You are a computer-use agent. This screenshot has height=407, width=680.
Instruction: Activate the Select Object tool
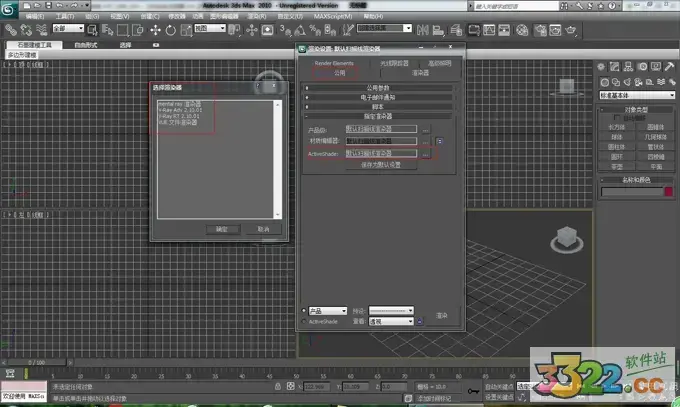click(92, 30)
